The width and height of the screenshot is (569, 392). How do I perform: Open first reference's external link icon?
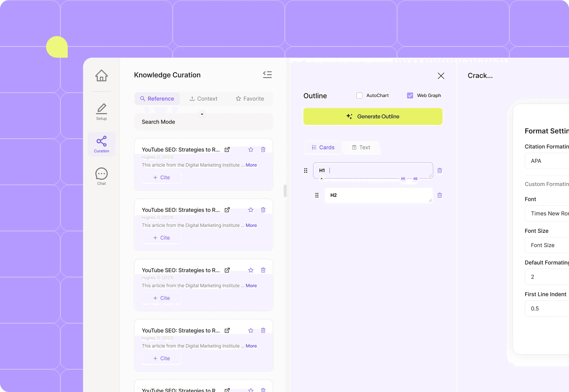coord(227,149)
